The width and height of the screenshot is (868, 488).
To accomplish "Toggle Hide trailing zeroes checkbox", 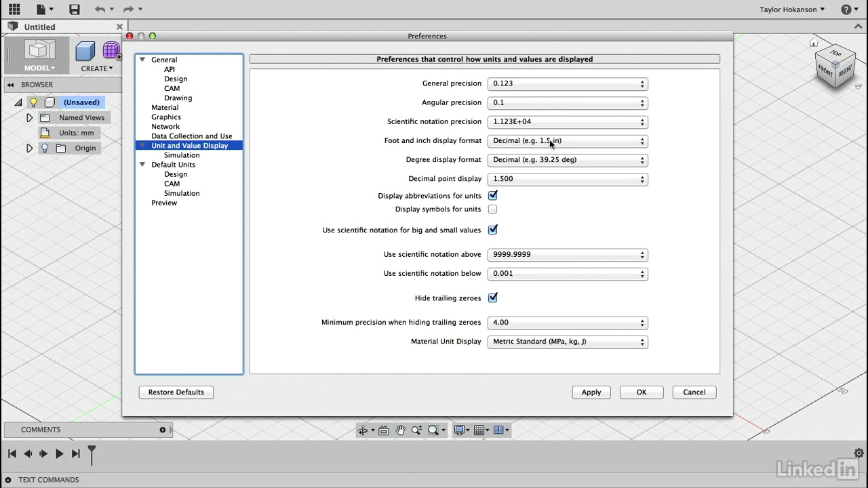I will coord(493,298).
